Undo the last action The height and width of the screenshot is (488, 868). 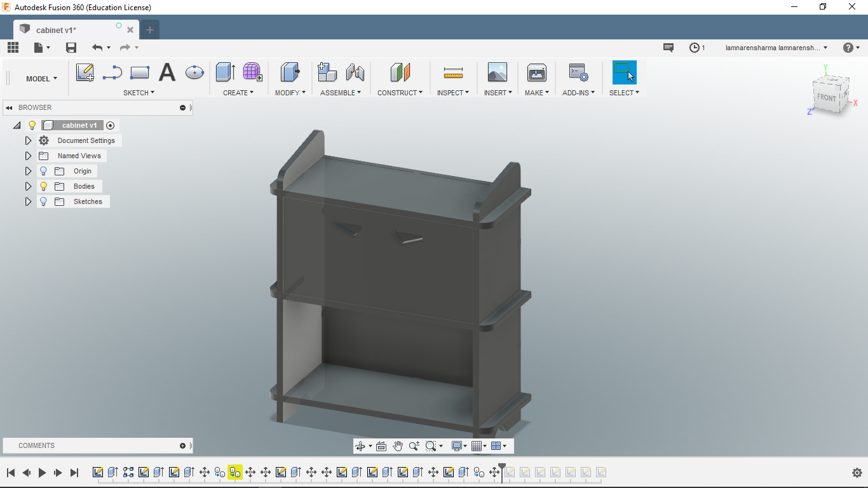click(x=97, y=48)
